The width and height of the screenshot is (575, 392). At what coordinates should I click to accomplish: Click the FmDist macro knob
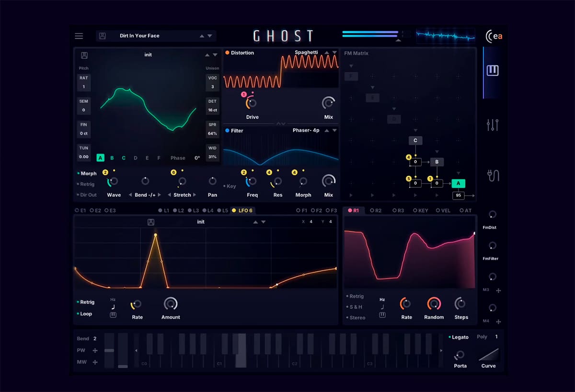coord(492,214)
